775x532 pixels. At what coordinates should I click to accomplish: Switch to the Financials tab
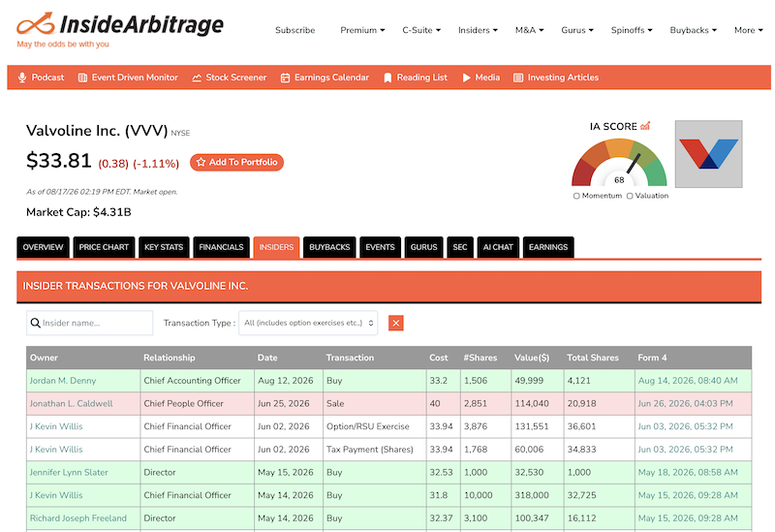click(221, 247)
